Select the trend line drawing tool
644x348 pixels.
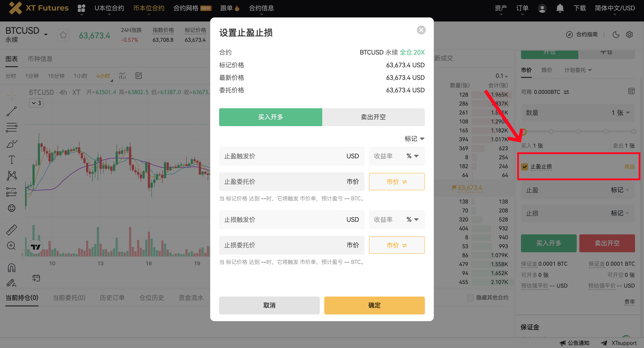tap(12, 111)
